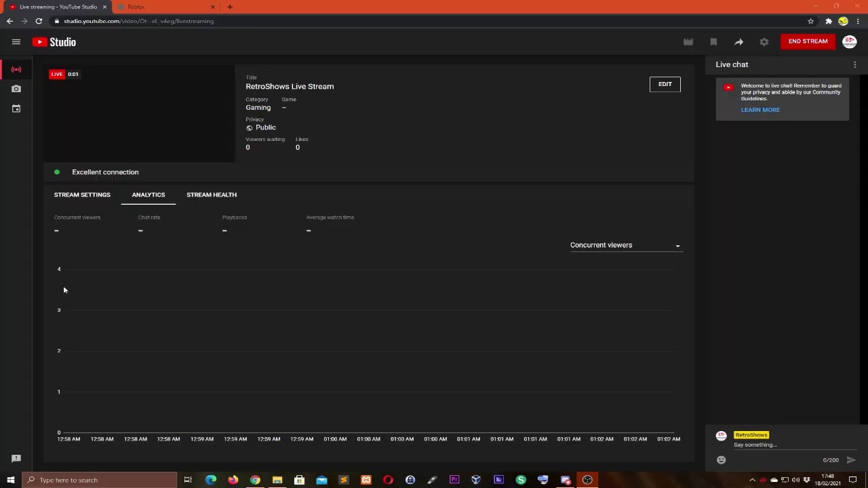
Task: Click the browser Reload button
Action: point(39,21)
